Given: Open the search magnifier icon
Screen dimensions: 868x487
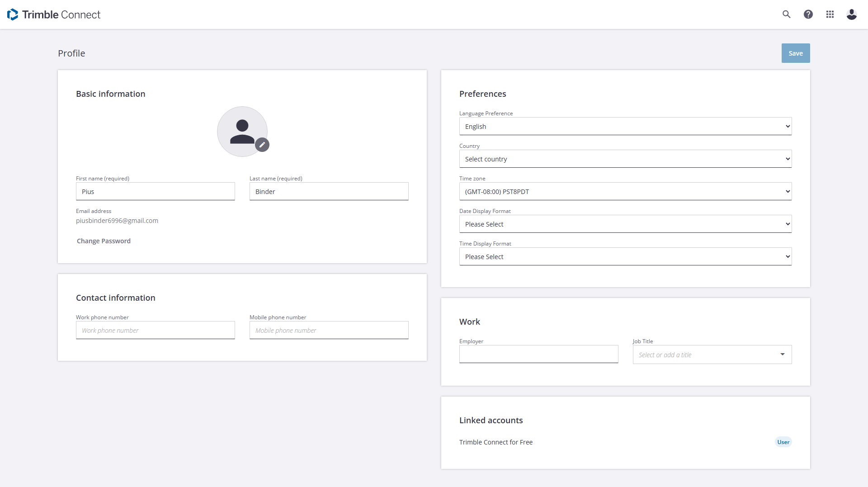Looking at the screenshot, I should pos(786,14).
